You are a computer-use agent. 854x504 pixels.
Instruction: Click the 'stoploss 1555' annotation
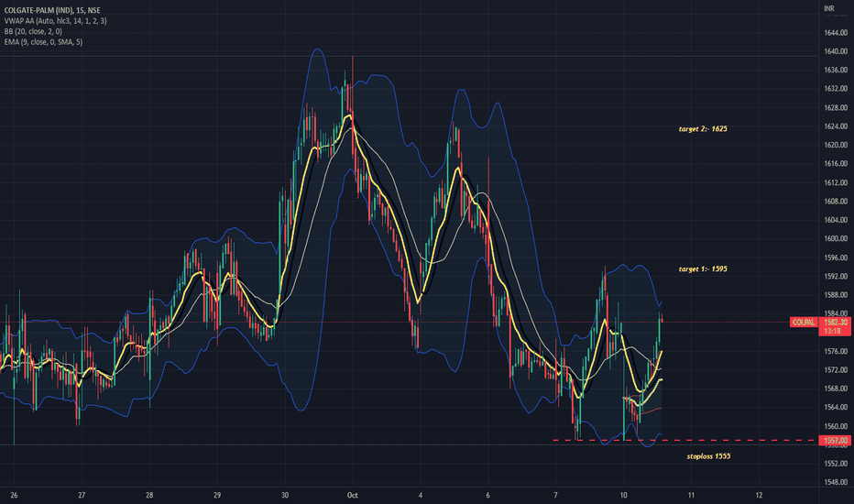(x=708, y=456)
